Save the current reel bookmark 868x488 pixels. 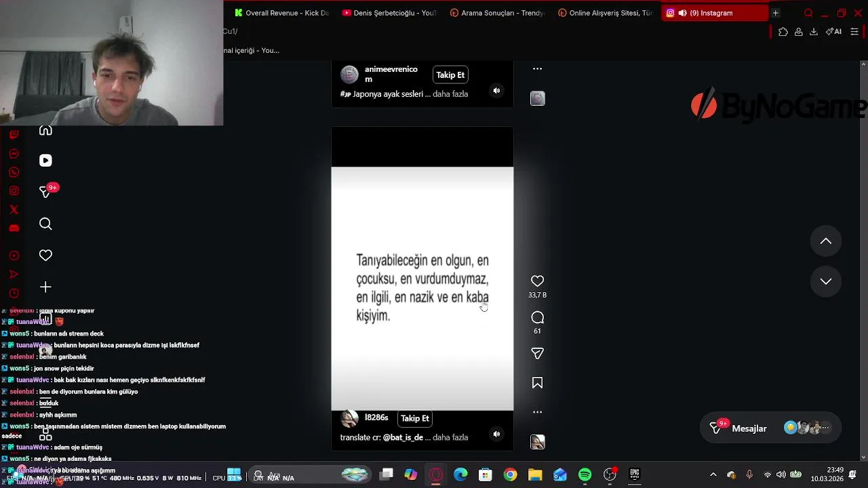coord(537,384)
